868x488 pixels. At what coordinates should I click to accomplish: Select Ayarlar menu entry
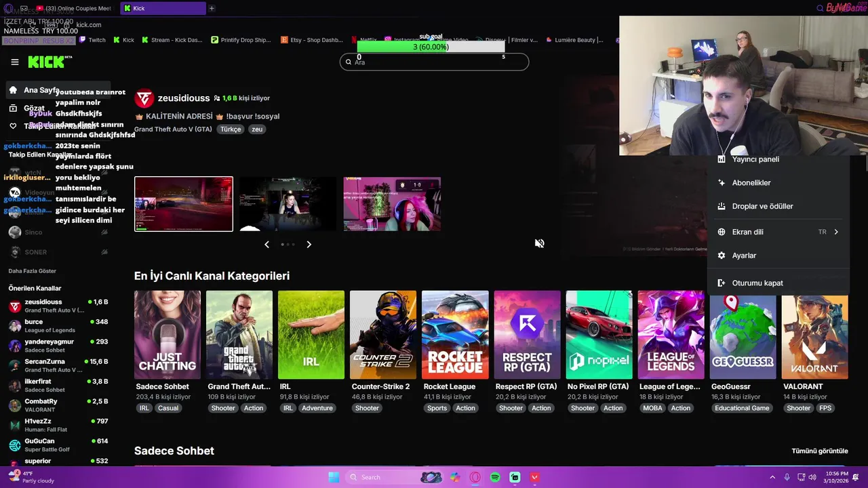[778, 256]
